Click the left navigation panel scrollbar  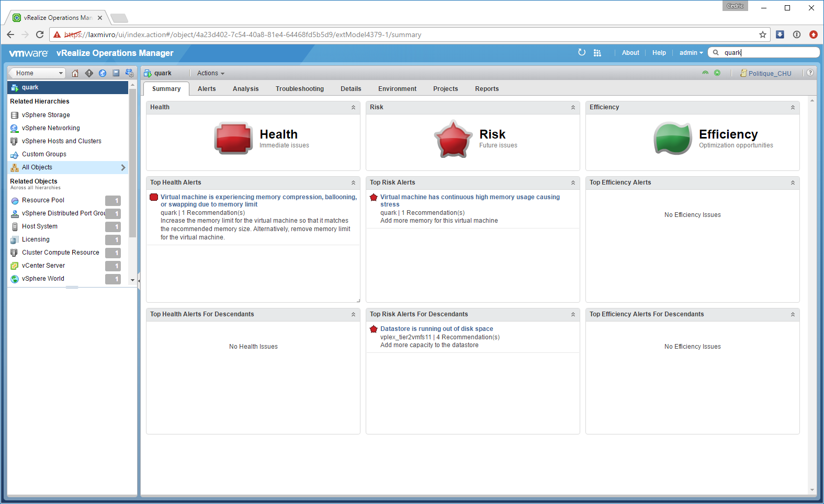[x=132, y=163]
